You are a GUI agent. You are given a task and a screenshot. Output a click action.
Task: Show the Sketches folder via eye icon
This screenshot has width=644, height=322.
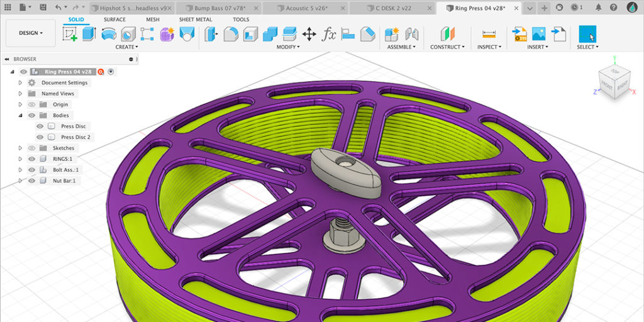click(x=31, y=148)
